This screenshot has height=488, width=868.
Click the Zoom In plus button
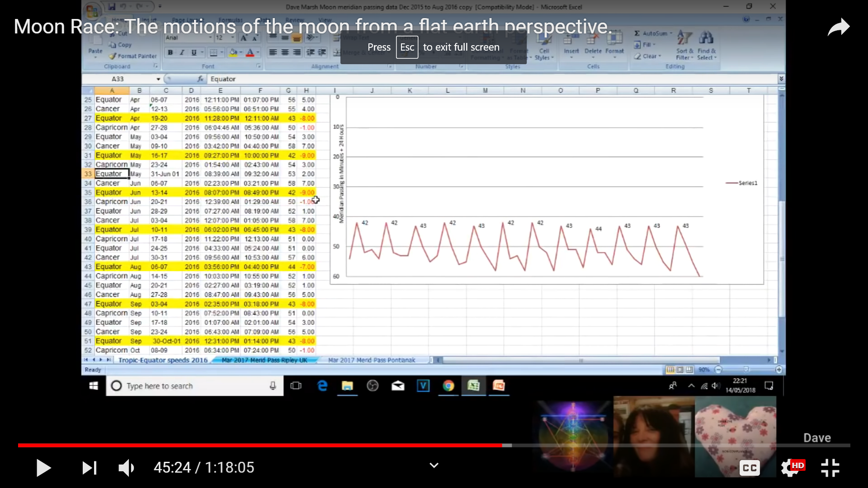click(779, 370)
